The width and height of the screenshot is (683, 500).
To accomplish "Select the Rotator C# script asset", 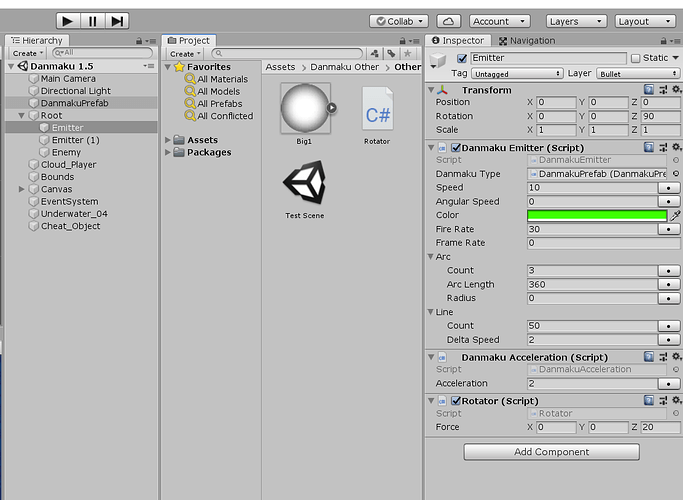I will coord(378,109).
